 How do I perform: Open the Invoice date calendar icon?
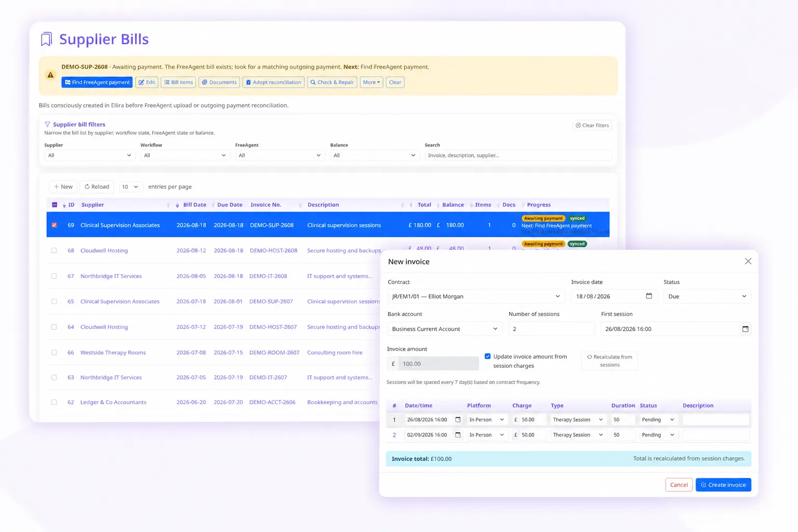pos(649,296)
